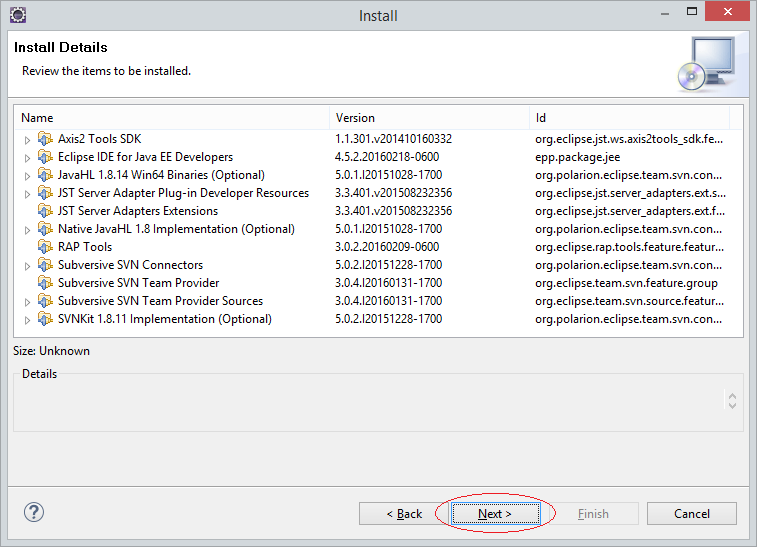
Task: Return to previous page with Back button
Action: tap(405, 514)
